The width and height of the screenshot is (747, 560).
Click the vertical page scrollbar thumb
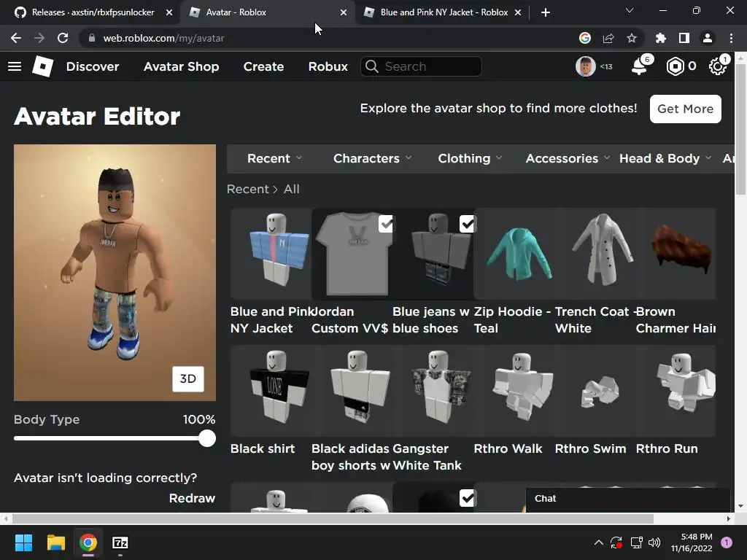pyautogui.click(x=741, y=128)
